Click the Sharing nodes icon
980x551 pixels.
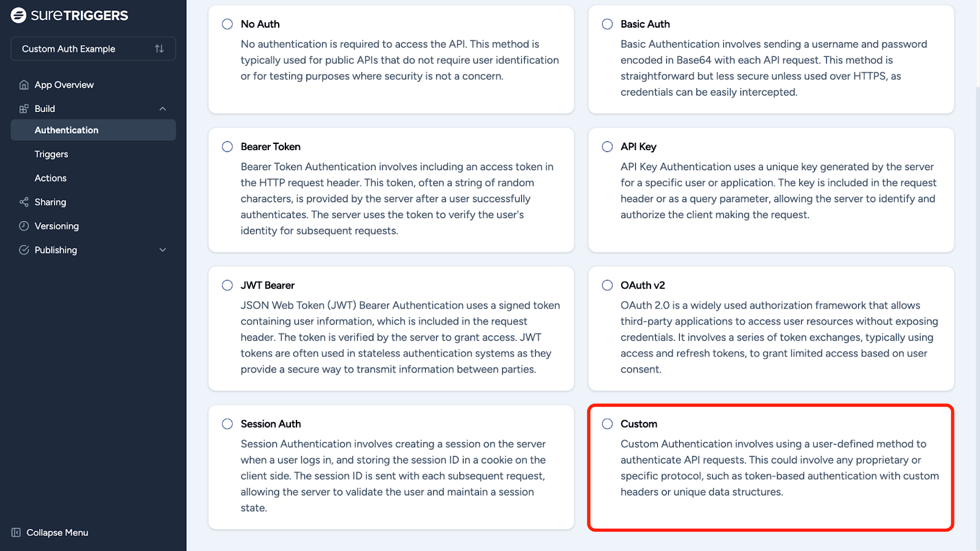click(24, 202)
